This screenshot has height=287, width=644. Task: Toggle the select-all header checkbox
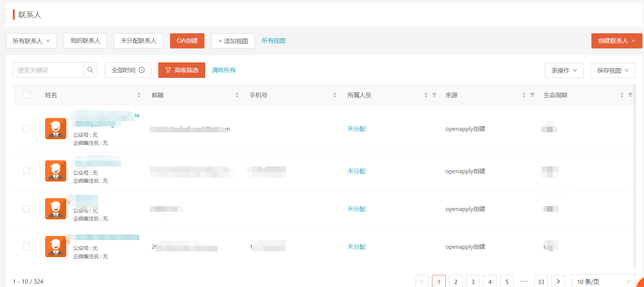coord(27,95)
